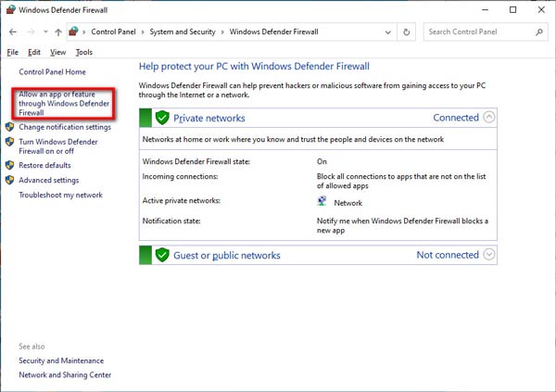Click the 'Help protect your PC' heading
This screenshot has height=392, width=556.
coord(254,67)
